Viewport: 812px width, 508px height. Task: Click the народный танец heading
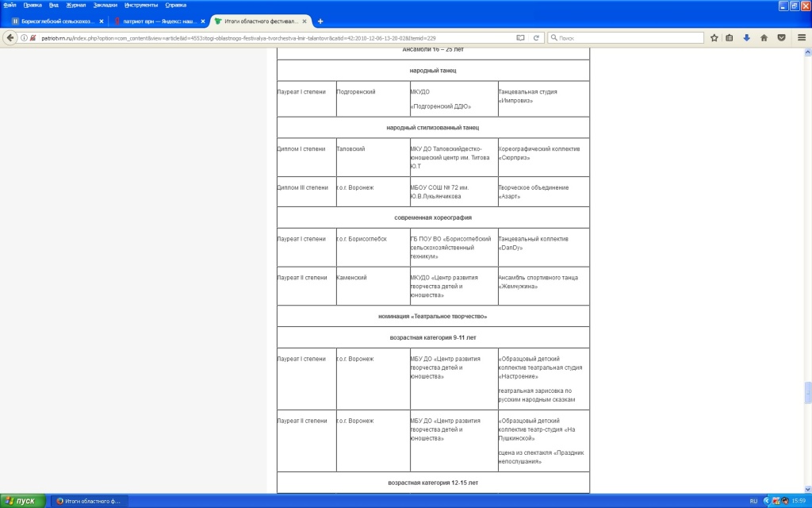pyautogui.click(x=433, y=71)
